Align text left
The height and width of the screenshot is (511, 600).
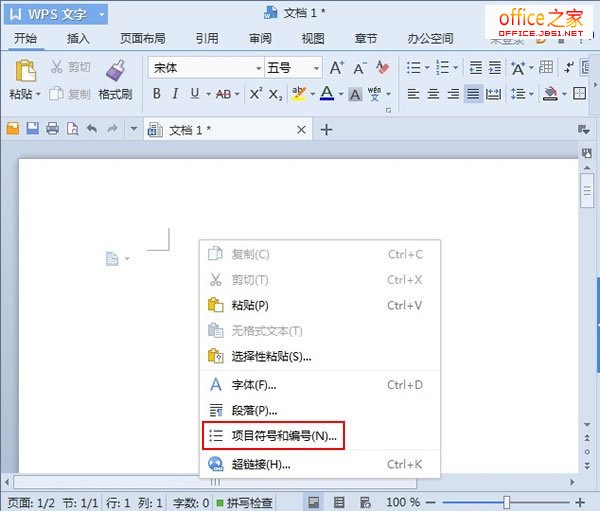click(413, 94)
